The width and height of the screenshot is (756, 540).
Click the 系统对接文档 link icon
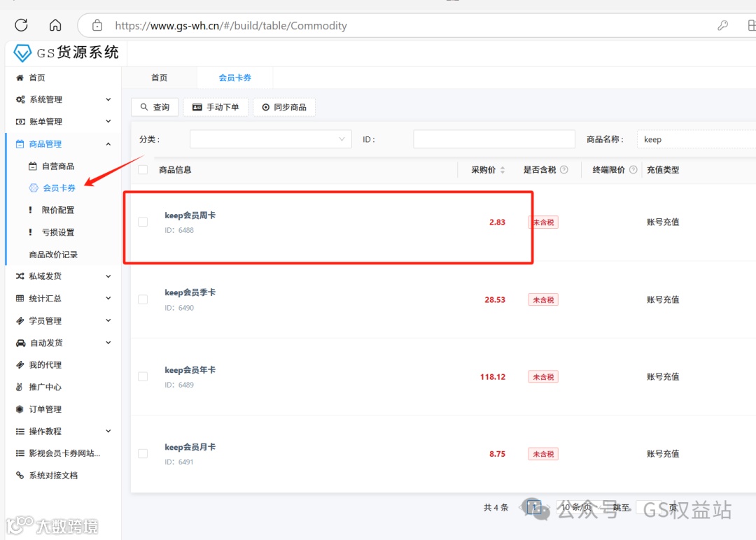(x=20, y=476)
